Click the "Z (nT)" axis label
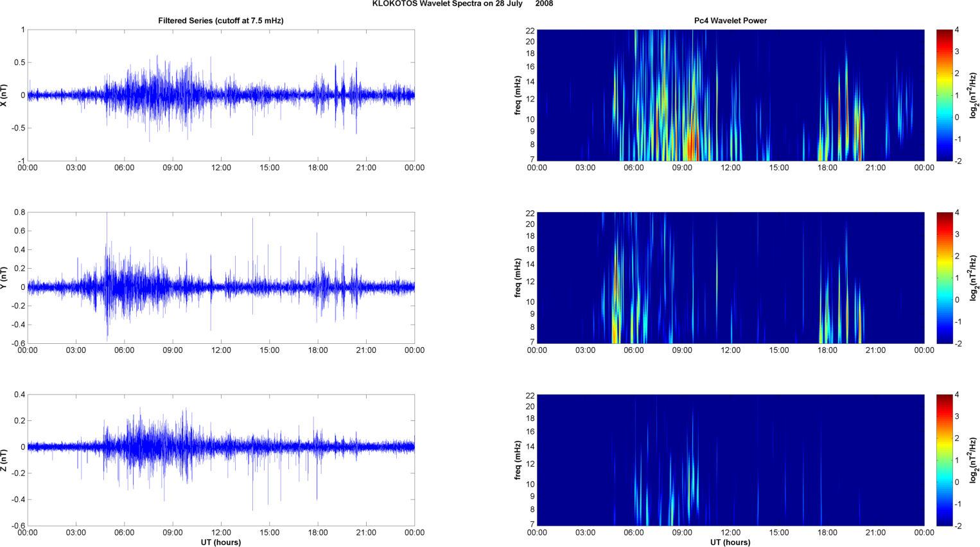 coord(4,460)
